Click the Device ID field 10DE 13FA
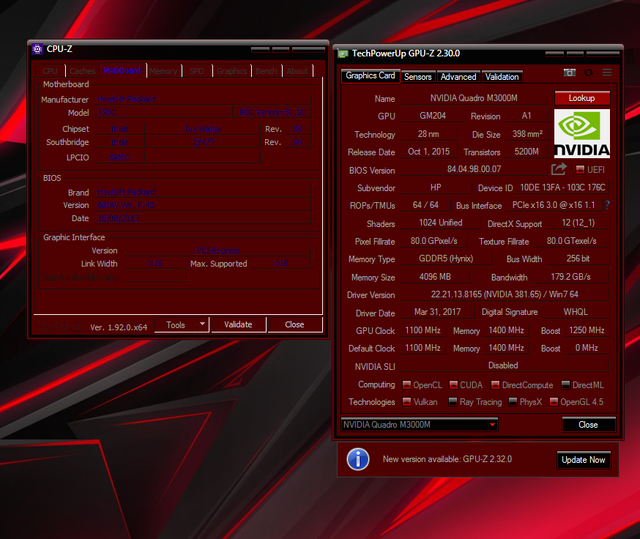 pyautogui.click(x=562, y=188)
